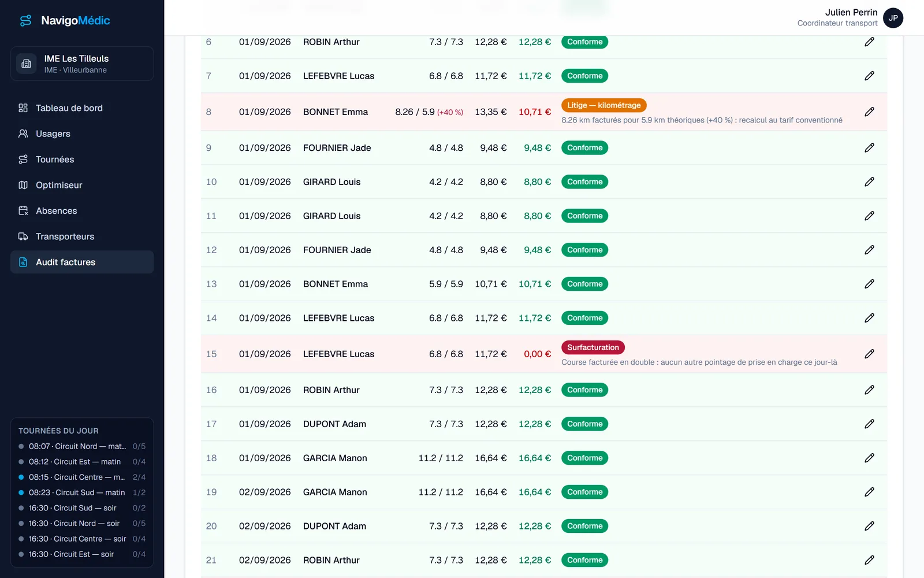924x578 pixels.
Task: Select the 16:30 Circuit Centre soir tour
Action: click(82, 539)
